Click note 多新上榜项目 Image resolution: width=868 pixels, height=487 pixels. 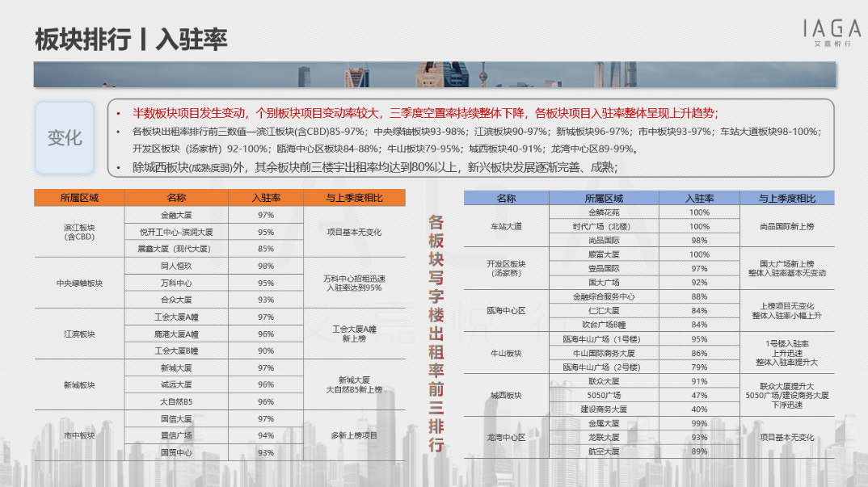[354, 435]
